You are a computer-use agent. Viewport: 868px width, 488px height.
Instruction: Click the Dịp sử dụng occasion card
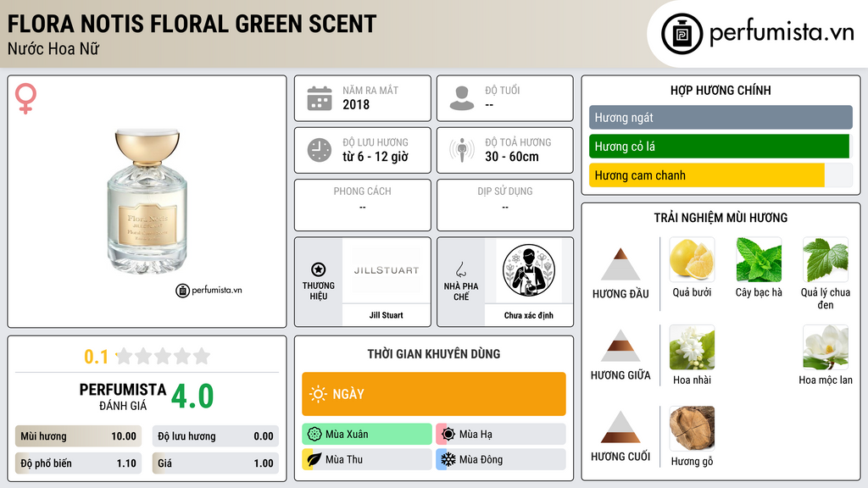tap(505, 205)
